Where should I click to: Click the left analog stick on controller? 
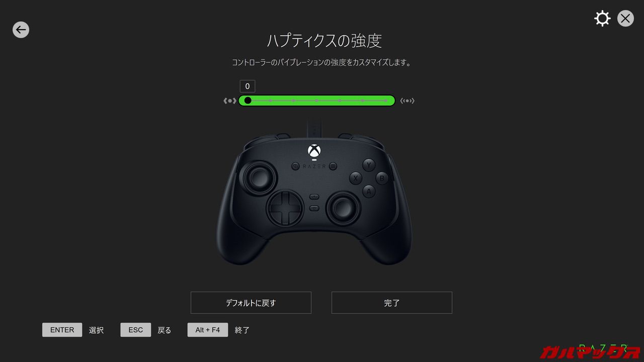point(259,177)
